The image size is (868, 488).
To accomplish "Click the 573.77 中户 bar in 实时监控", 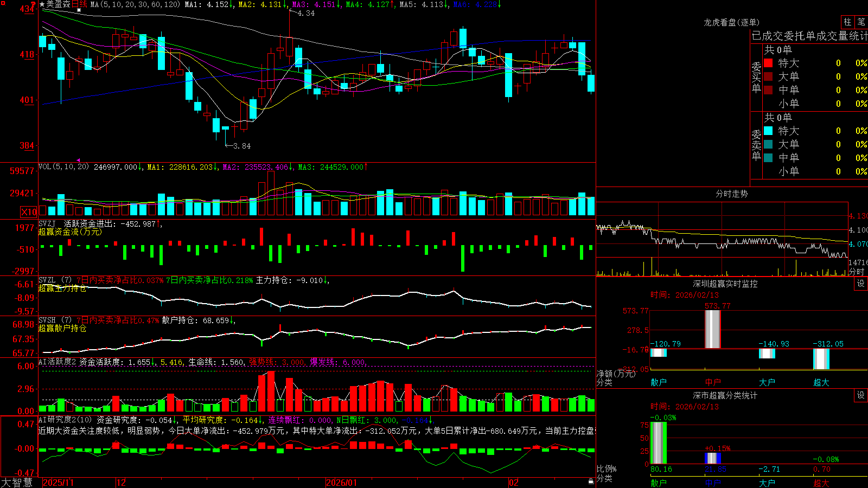I will [712, 329].
